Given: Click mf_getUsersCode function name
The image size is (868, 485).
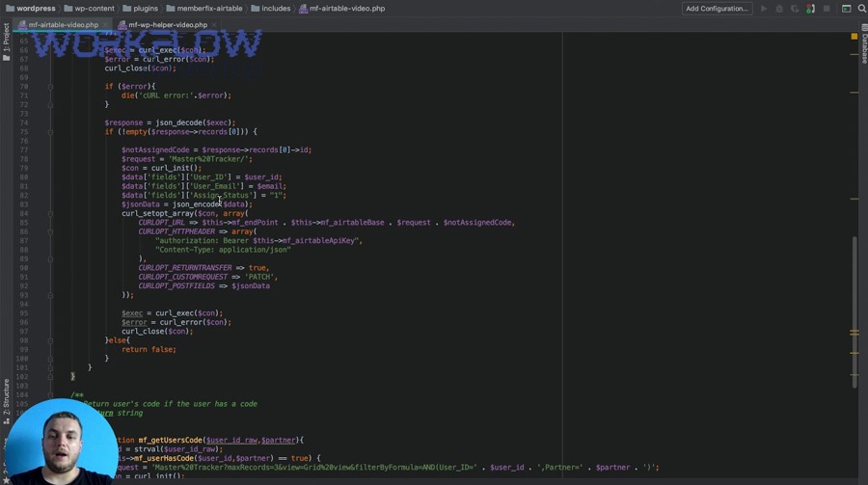Looking at the screenshot, I should pos(171,440).
